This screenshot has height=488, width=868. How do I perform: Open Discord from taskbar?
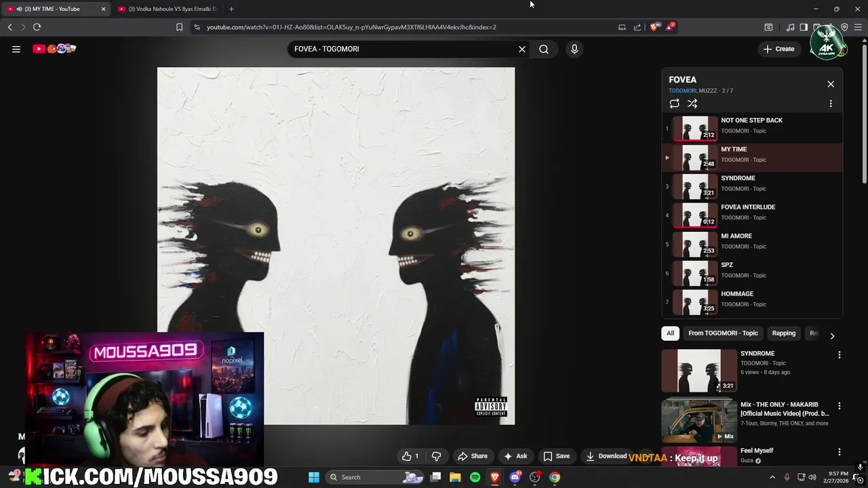click(515, 477)
